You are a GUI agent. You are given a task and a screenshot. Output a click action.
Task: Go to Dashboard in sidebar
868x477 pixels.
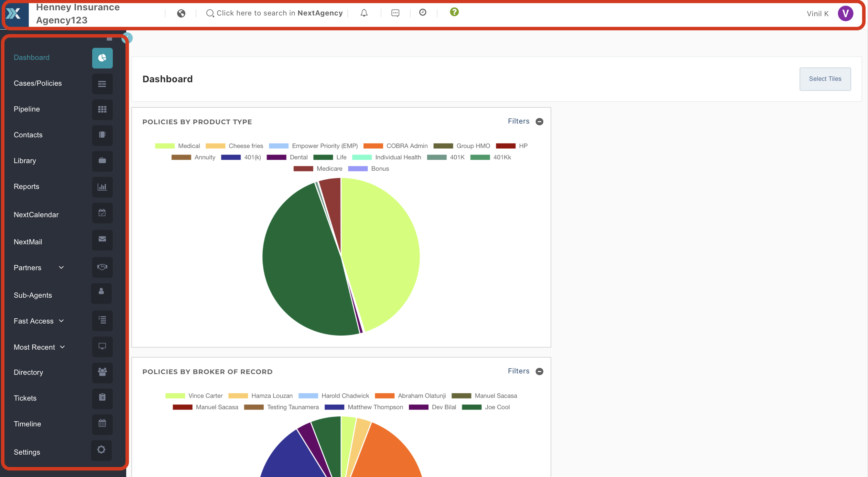pyautogui.click(x=32, y=57)
